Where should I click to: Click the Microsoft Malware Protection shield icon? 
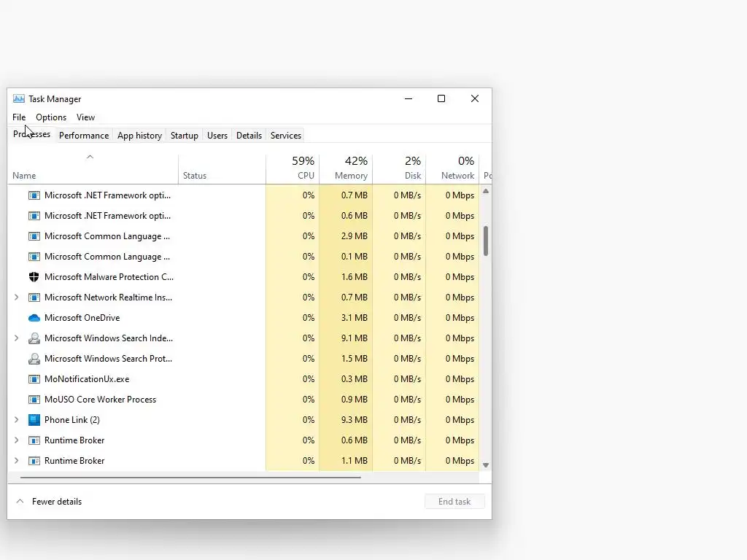(34, 276)
